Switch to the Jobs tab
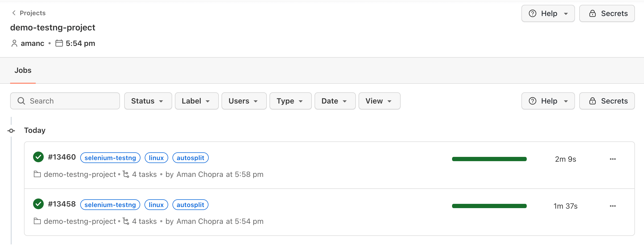Screen dimensions: 644x246 (x=23, y=70)
